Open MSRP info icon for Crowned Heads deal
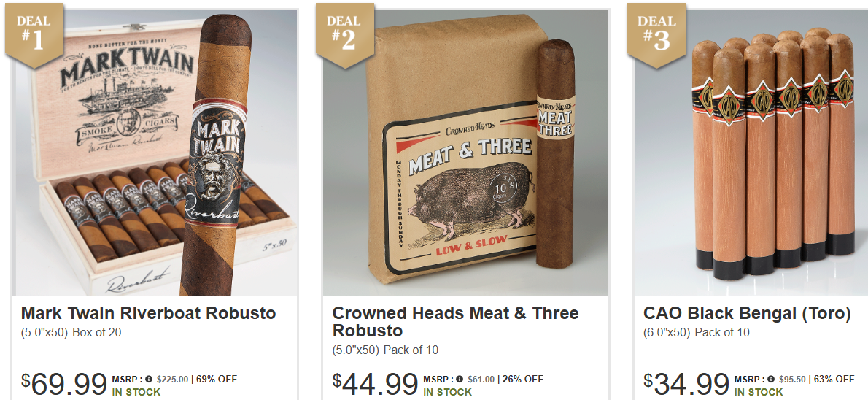The image size is (868, 400). (x=460, y=380)
